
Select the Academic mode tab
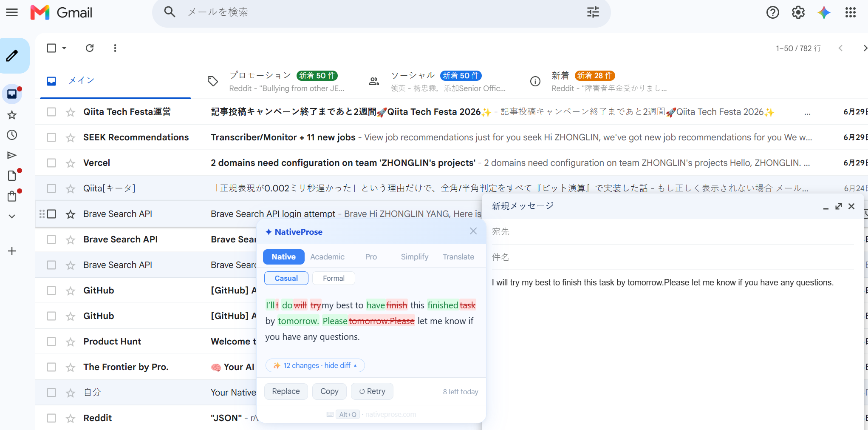[x=327, y=257]
